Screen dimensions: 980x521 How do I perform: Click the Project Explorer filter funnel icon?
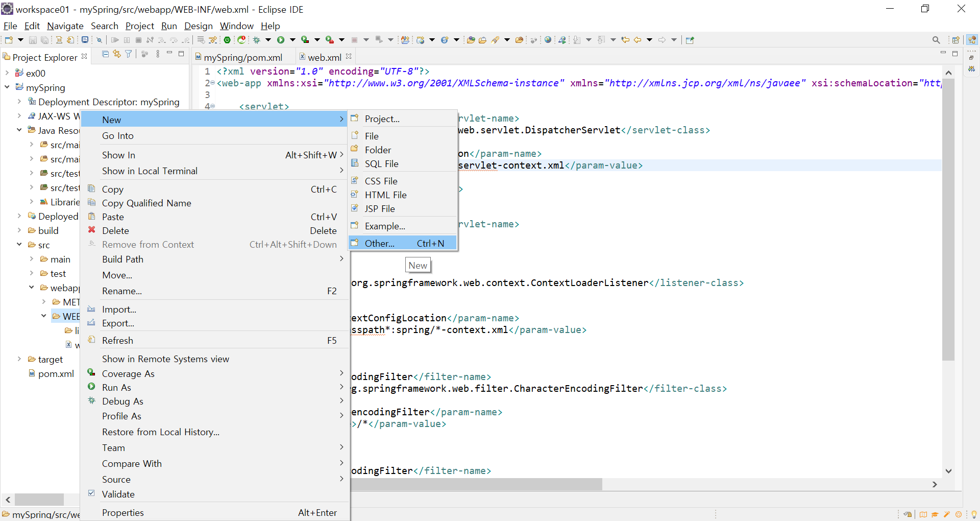[x=128, y=54]
